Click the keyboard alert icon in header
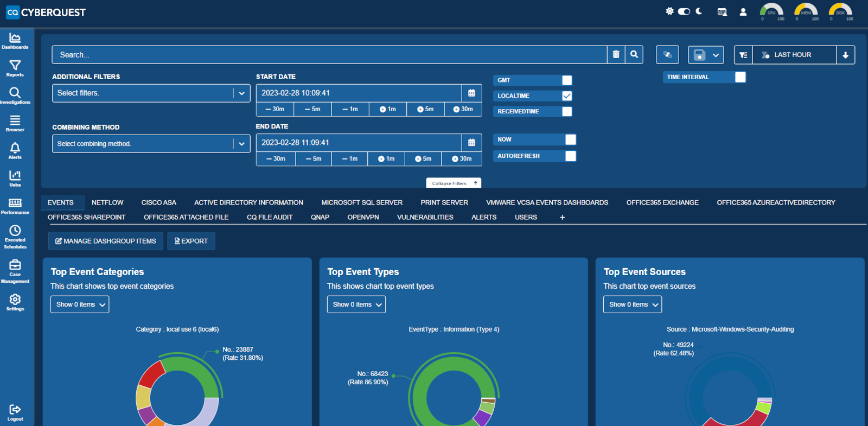This screenshot has height=426, width=868. [722, 11]
